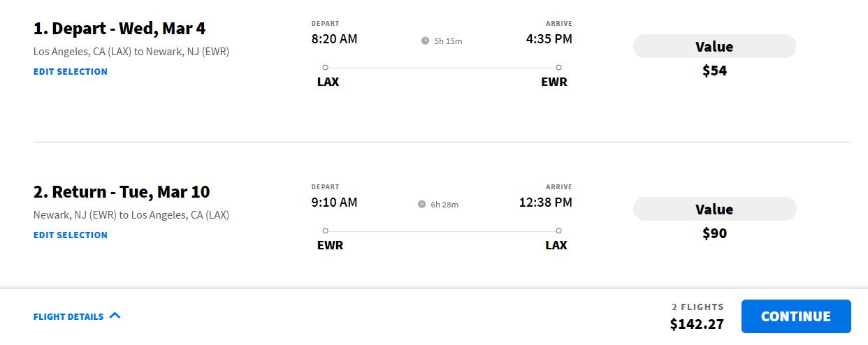Click the 12:38 PM return arrival time
This screenshot has height=345, width=868.
point(545,203)
